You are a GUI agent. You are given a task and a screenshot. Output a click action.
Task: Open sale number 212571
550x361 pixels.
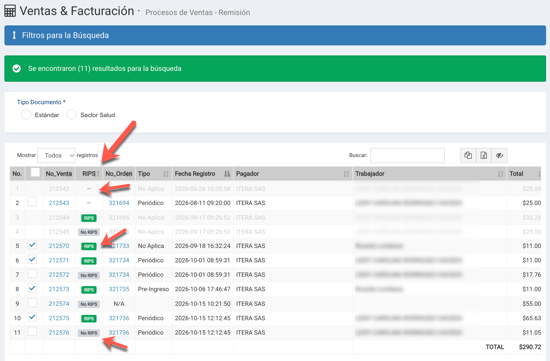59,260
